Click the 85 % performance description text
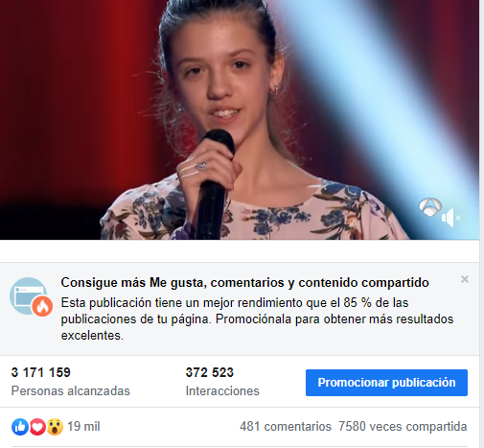The image size is (484, 448). [x=257, y=319]
